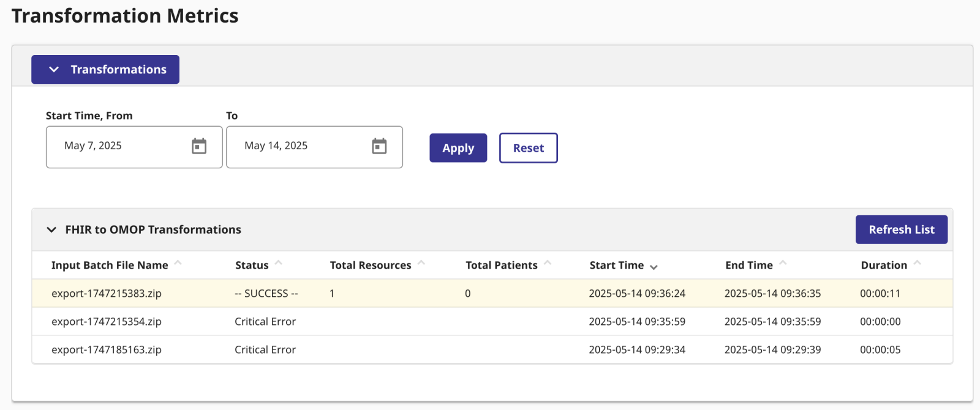This screenshot has height=410, width=980.
Task: Select the export-1747215383.zip row
Action: pyautogui.click(x=107, y=294)
